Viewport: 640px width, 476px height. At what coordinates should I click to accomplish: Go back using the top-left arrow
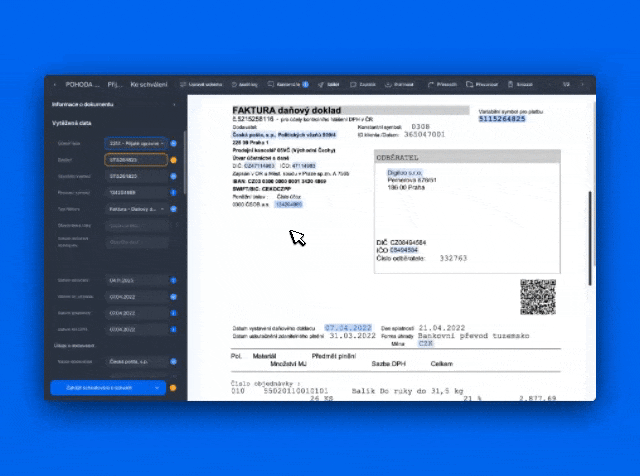pyautogui.click(x=55, y=85)
